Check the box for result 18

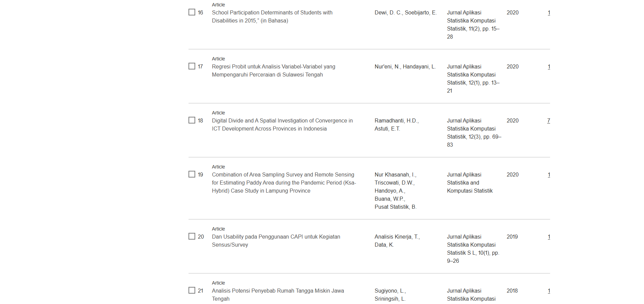(x=192, y=120)
